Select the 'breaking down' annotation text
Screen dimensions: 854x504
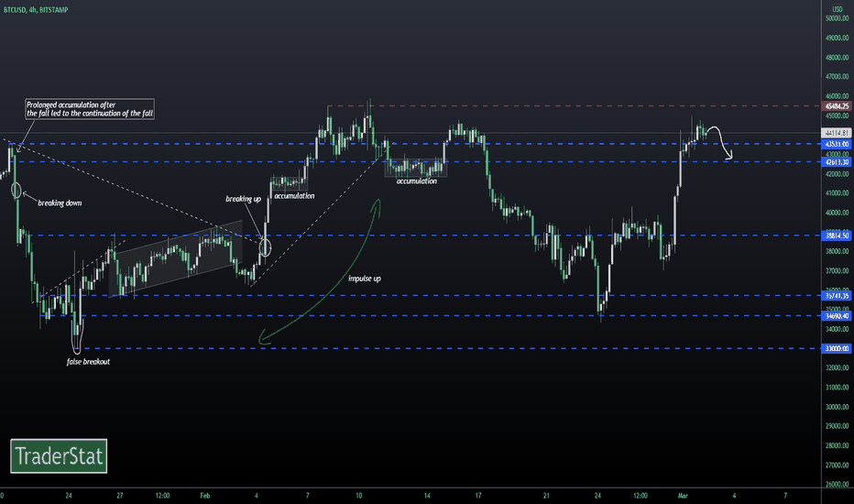60,203
